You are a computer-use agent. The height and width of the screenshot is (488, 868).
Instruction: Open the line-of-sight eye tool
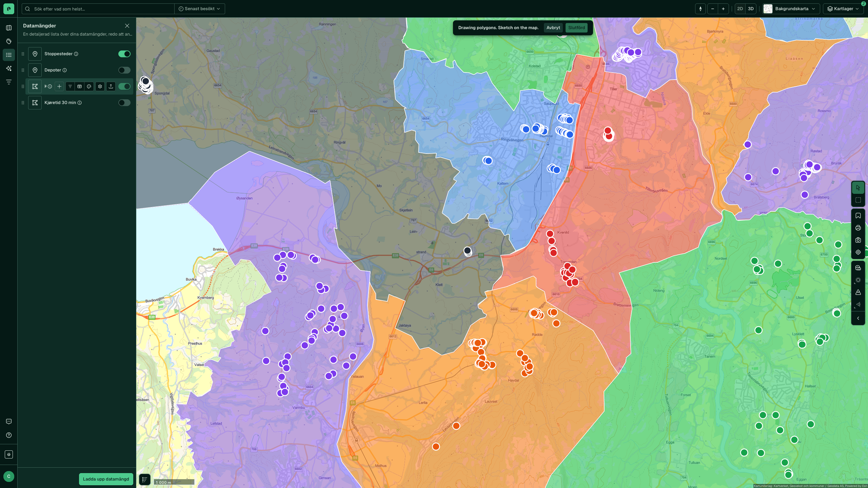(x=858, y=305)
